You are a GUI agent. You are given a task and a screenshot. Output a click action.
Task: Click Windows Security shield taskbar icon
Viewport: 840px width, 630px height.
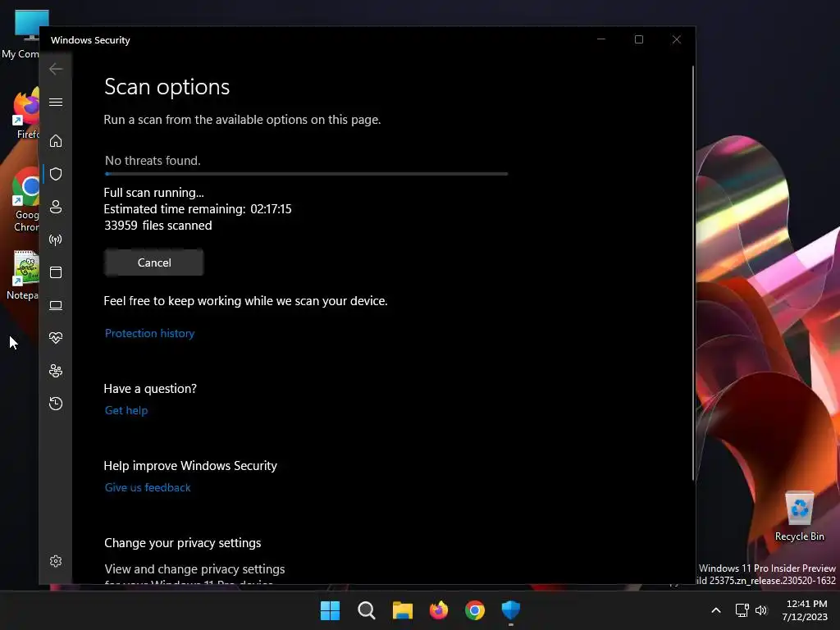(511, 610)
